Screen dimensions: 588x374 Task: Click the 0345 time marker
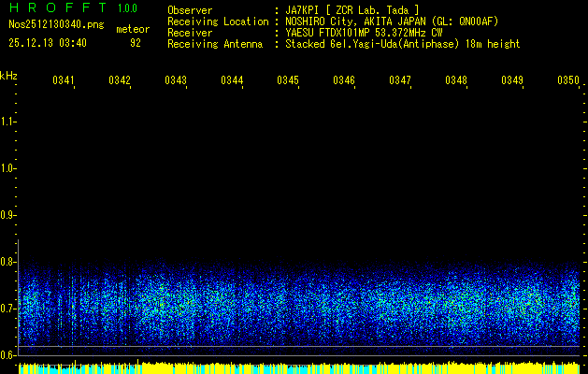(x=288, y=81)
